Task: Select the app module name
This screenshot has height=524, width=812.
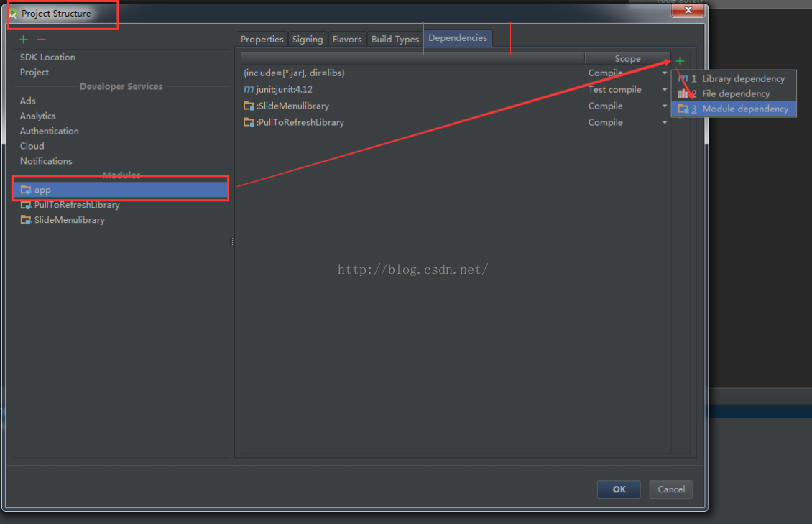Action: (x=42, y=190)
